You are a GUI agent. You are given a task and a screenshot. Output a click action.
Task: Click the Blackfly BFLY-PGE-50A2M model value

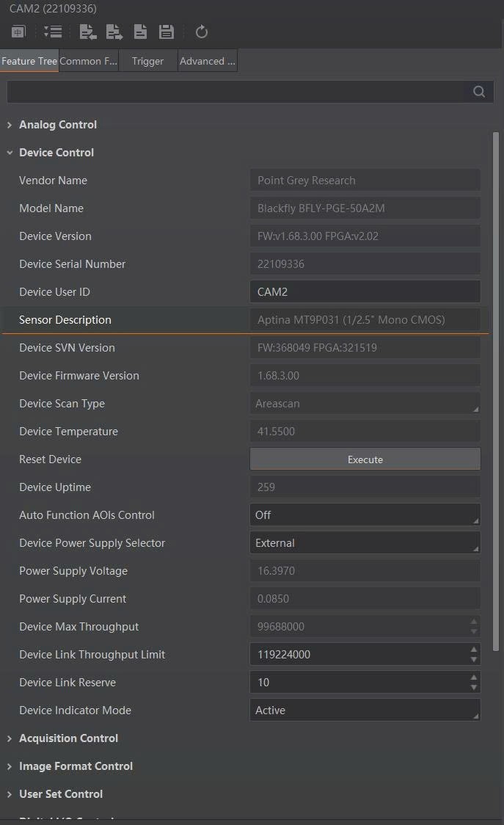pyautogui.click(x=365, y=208)
